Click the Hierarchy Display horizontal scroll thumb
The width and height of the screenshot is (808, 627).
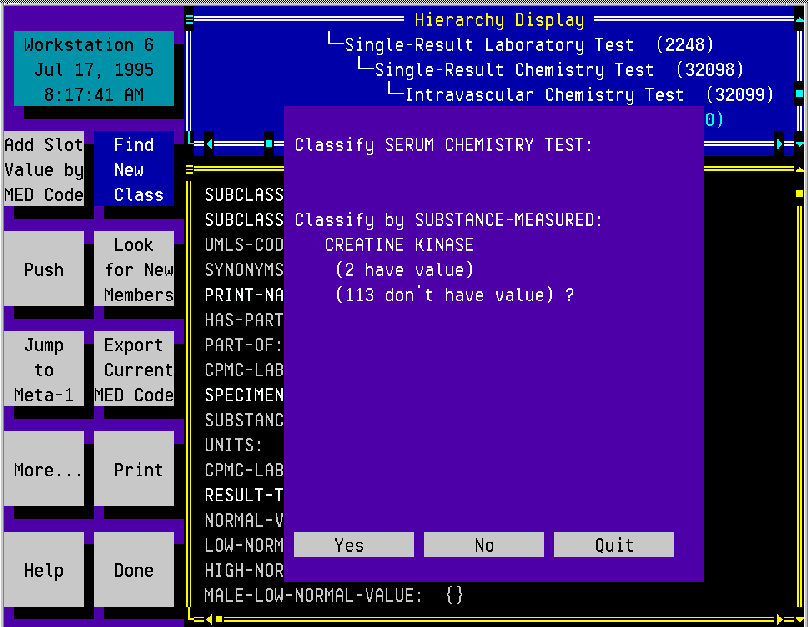[268, 144]
